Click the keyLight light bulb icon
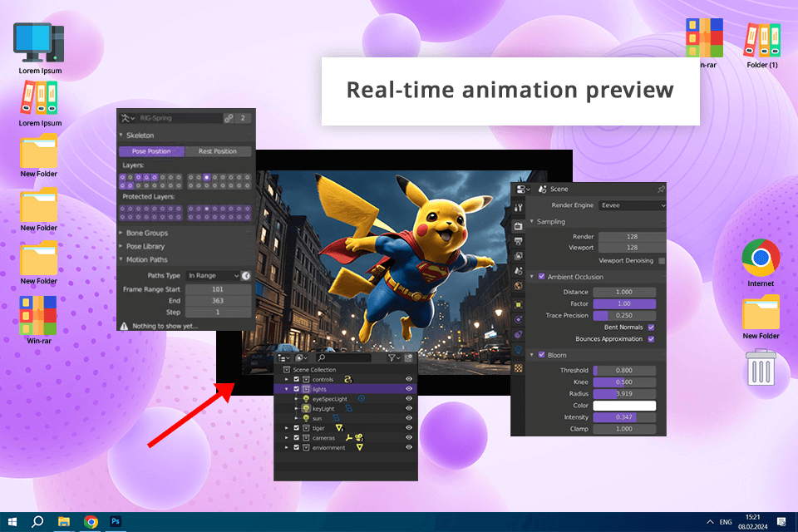This screenshot has height=532, width=798. (306, 408)
